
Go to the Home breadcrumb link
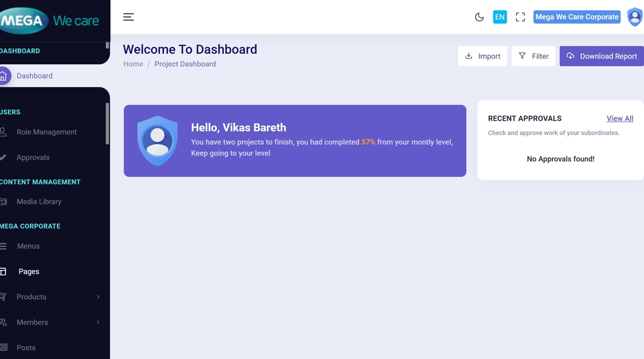(x=133, y=64)
